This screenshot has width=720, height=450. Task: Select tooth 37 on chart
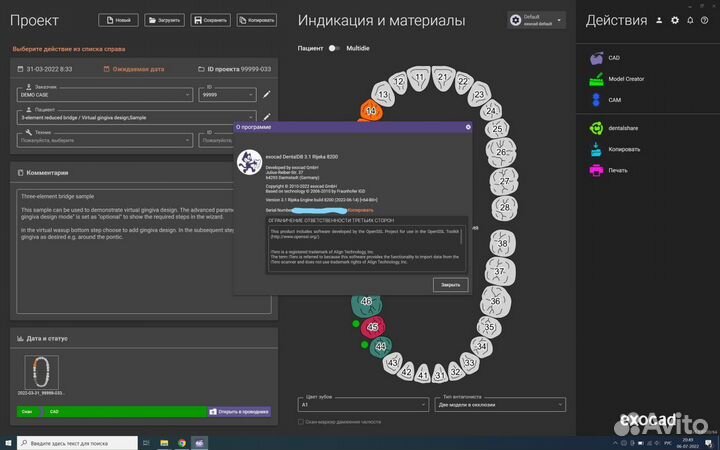pyautogui.click(x=501, y=271)
